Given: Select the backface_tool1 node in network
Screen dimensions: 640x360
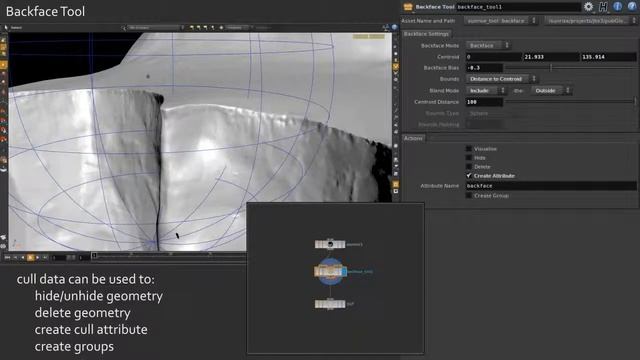Looking at the screenshot, I should point(330,271).
